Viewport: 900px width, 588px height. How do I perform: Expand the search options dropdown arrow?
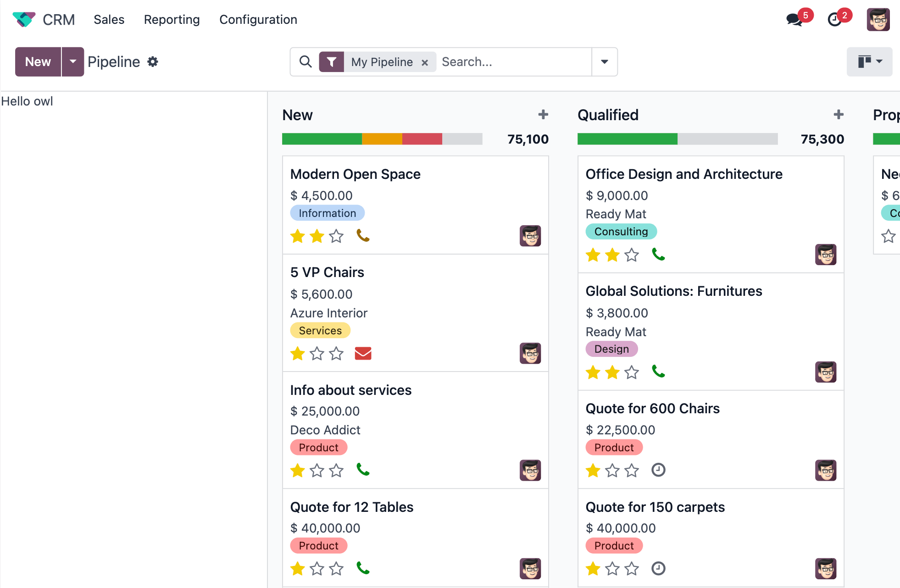coord(604,61)
